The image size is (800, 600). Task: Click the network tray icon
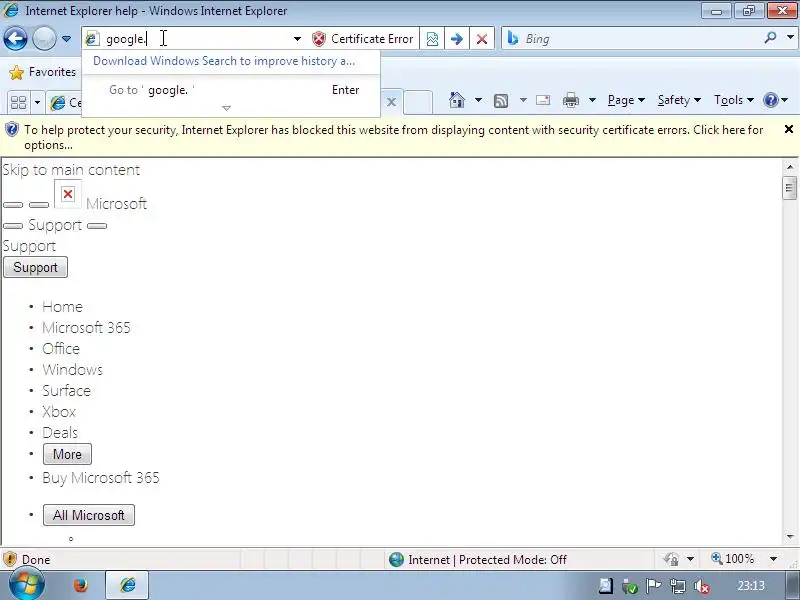pos(678,586)
